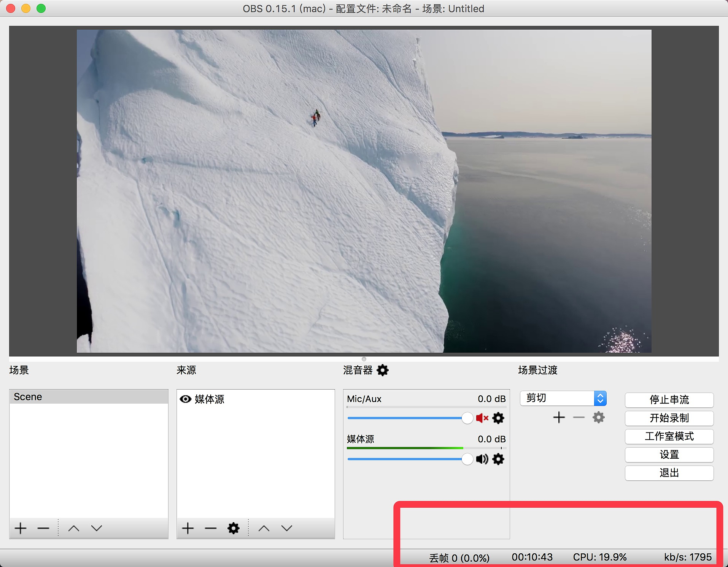
Task: Click 开始录制 to start recording
Action: 669,418
